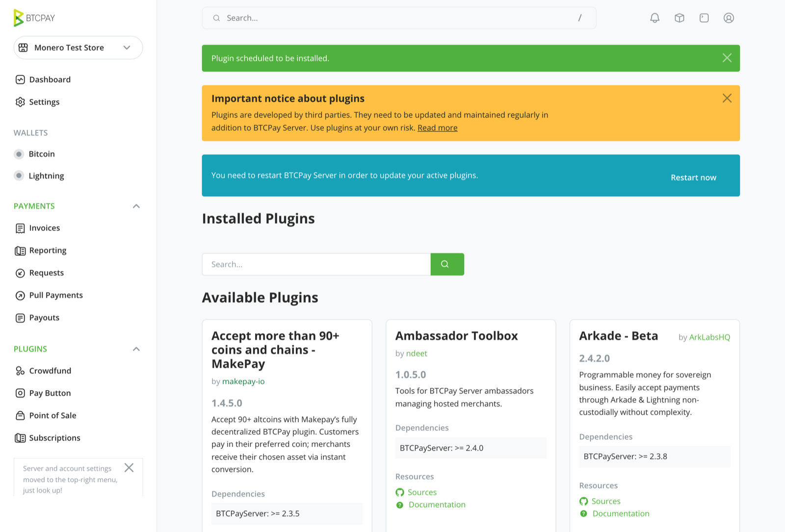Collapse the Plugins section chevron
The height and width of the screenshot is (532, 785).
pos(136,349)
